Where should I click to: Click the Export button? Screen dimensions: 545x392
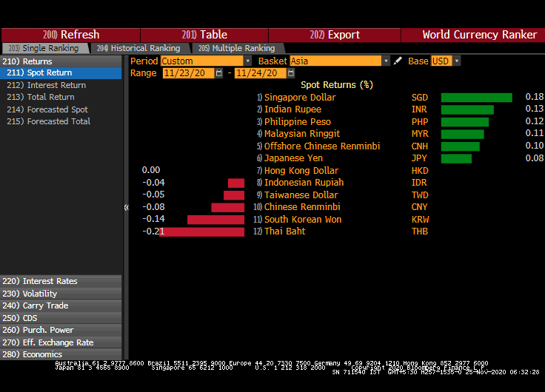335,35
